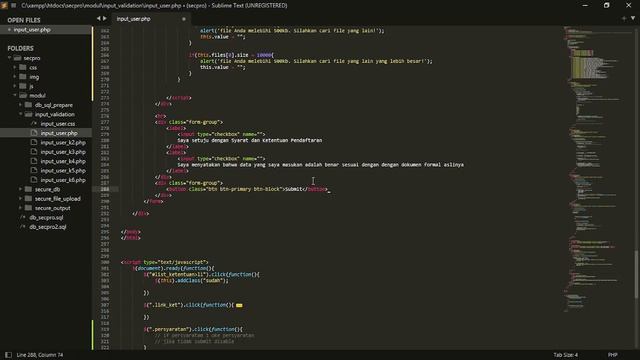Image resolution: width=640 pixels, height=360 pixels.
Task: Open db_secpro2.sql file
Action: pyautogui.click(x=47, y=227)
